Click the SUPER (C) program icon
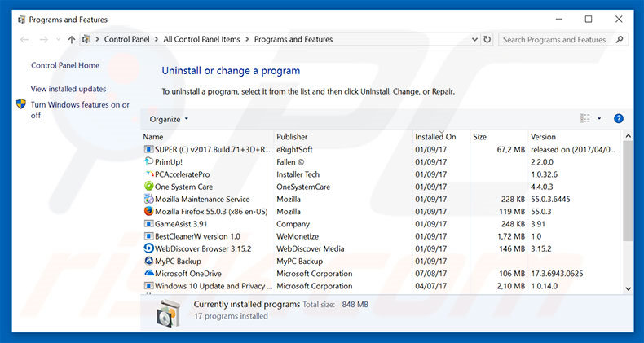 [x=148, y=149]
